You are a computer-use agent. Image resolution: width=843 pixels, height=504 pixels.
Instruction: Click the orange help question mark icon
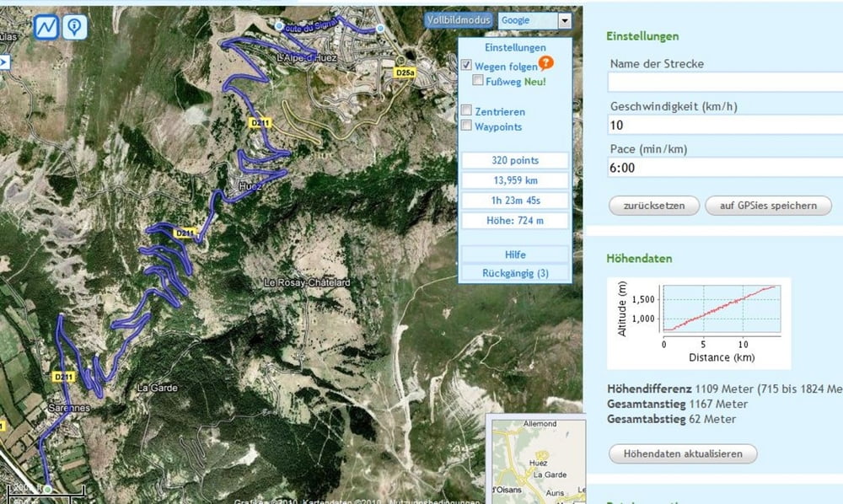coord(545,63)
